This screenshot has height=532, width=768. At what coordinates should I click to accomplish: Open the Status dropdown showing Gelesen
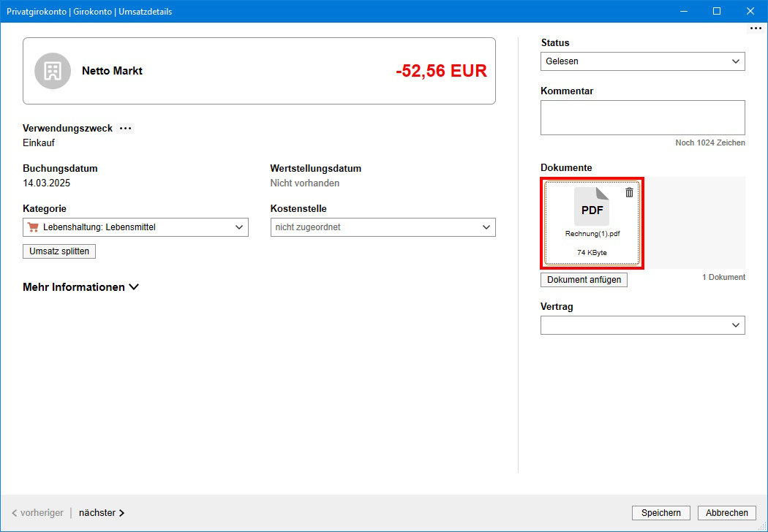pyautogui.click(x=643, y=61)
